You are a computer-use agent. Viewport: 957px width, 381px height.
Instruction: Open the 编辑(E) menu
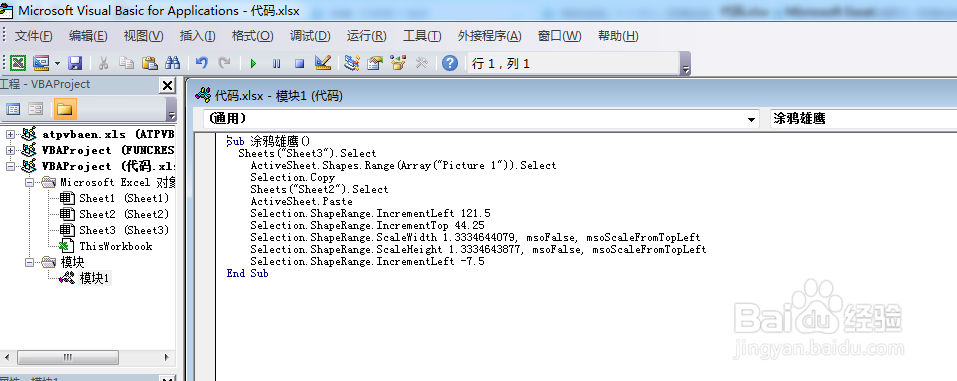[x=88, y=36]
